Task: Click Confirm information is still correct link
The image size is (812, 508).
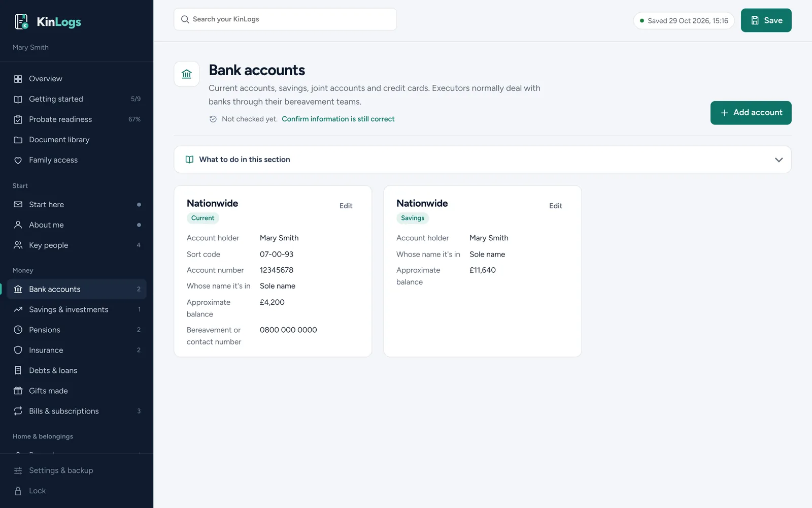Action: 338,119
